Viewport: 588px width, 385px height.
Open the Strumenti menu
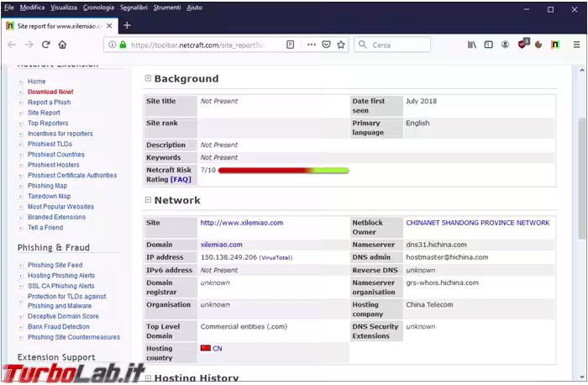(166, 7)
